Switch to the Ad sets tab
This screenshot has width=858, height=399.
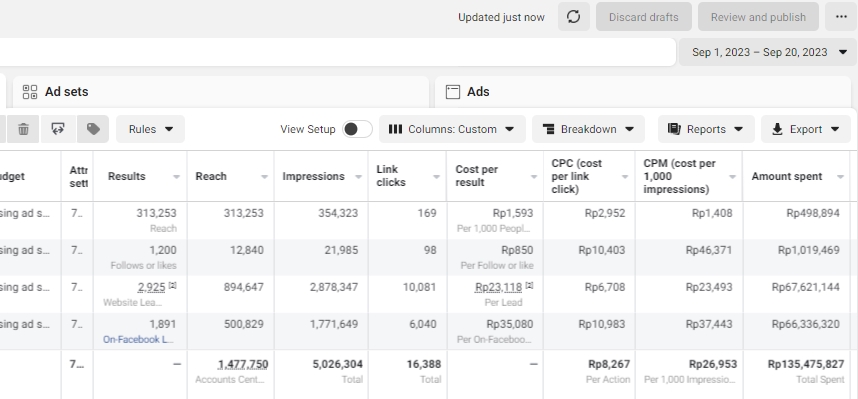221,91
